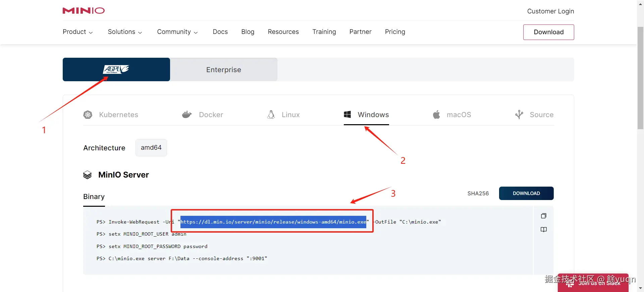The image size is (644, 292).
Task: Open the Docker platform tab
Action: [x=203, y=115]
